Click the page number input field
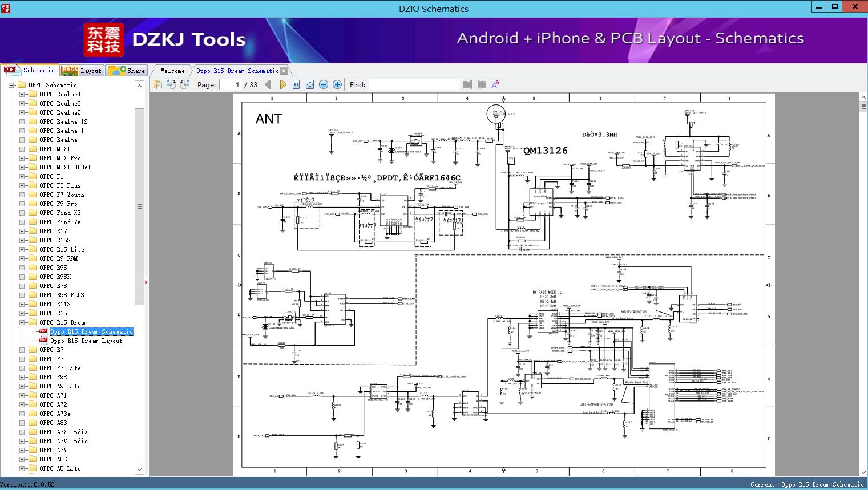 coord(230,84)
